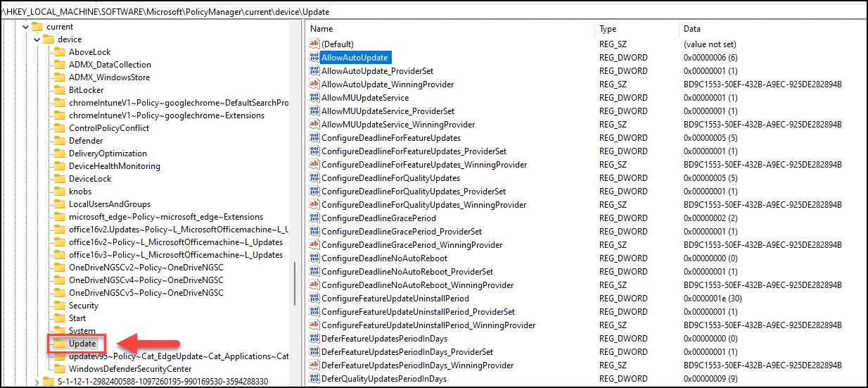
Task: Collapse the device key node
Action: pyautogui.click(x=37, y=39)
